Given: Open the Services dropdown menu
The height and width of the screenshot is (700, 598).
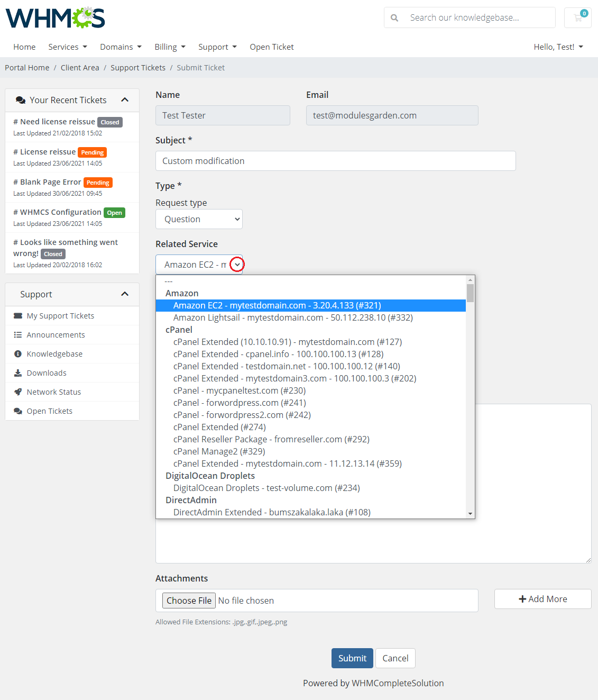Looking at the screenshot, I should [x=68, y=47].
